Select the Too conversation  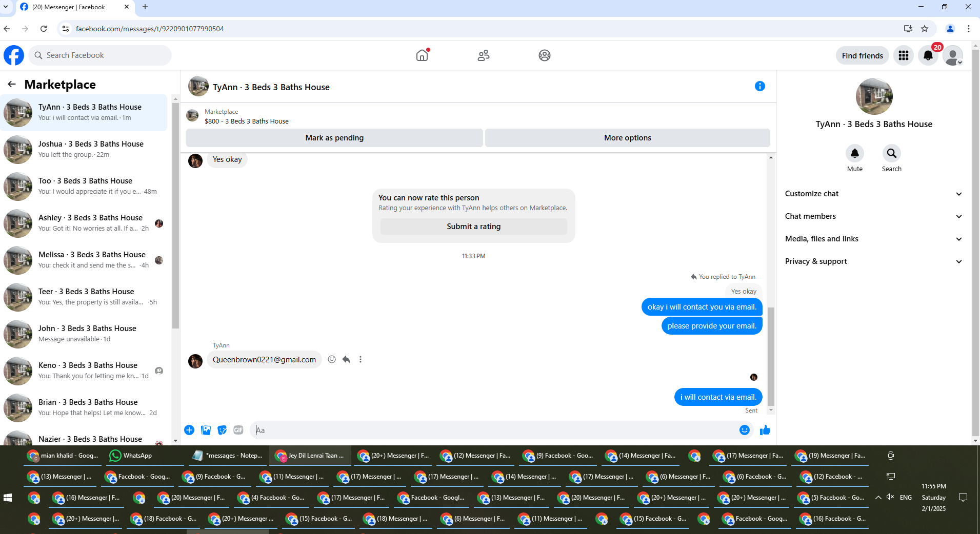point(84,186)
